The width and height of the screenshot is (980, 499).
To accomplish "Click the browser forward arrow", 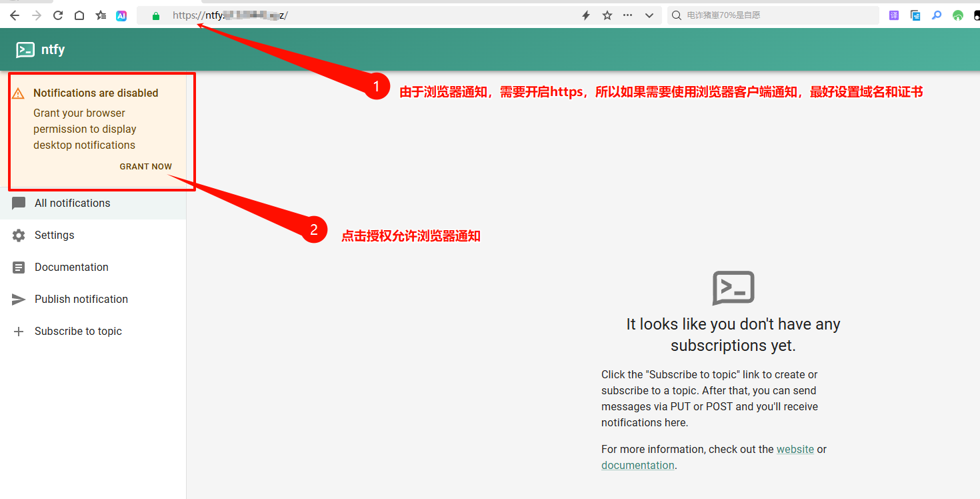I will (x=37, y=15).
